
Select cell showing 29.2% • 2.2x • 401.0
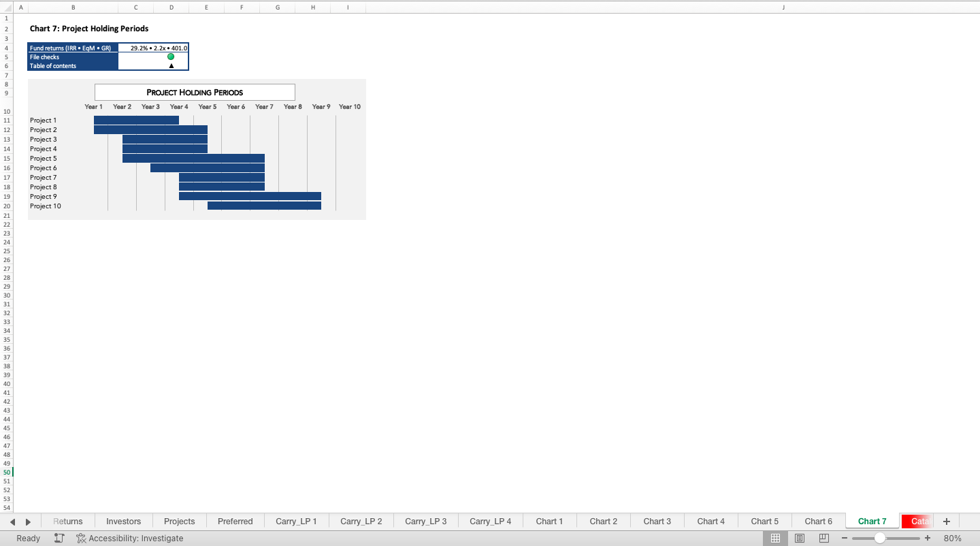click(x=153, y=48)
